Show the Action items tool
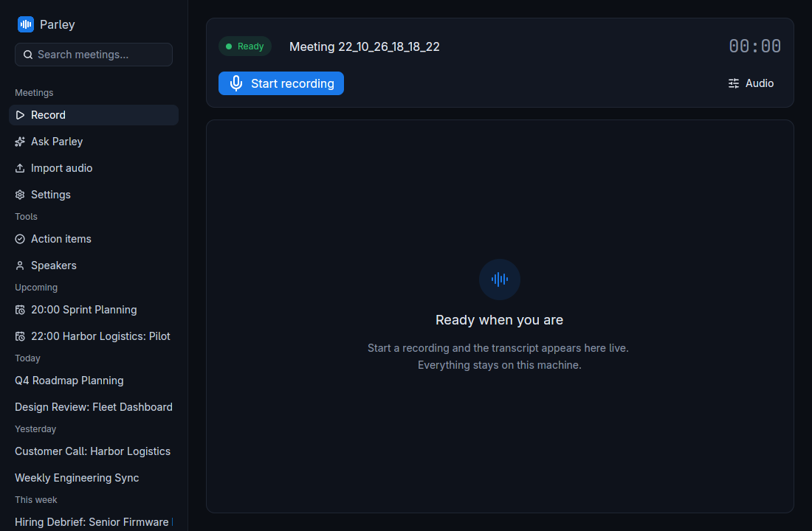The width and height of the screenshot is (812, 531). pos(94,239)
